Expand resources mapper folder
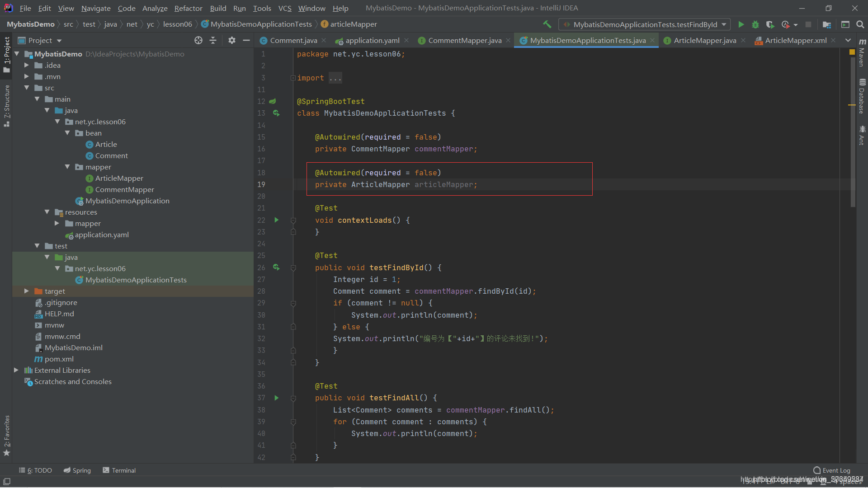This screenshot has width=868, height=488. coord(57,223)
